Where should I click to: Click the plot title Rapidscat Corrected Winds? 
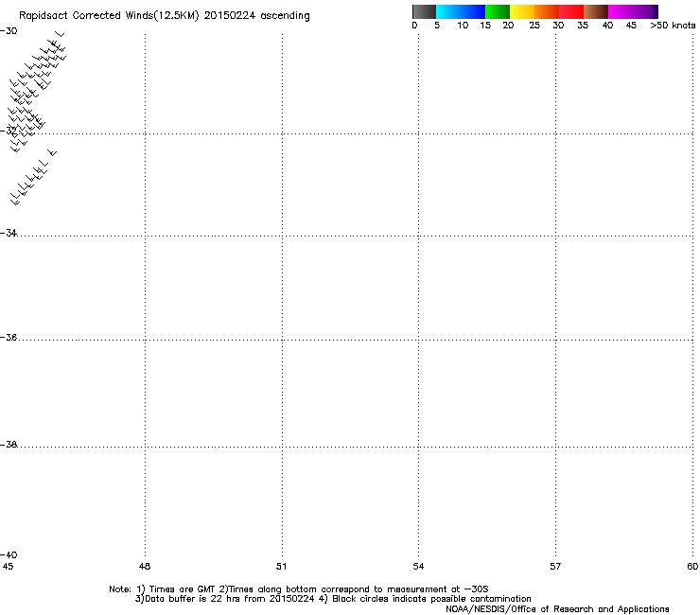tap(165, 16)
